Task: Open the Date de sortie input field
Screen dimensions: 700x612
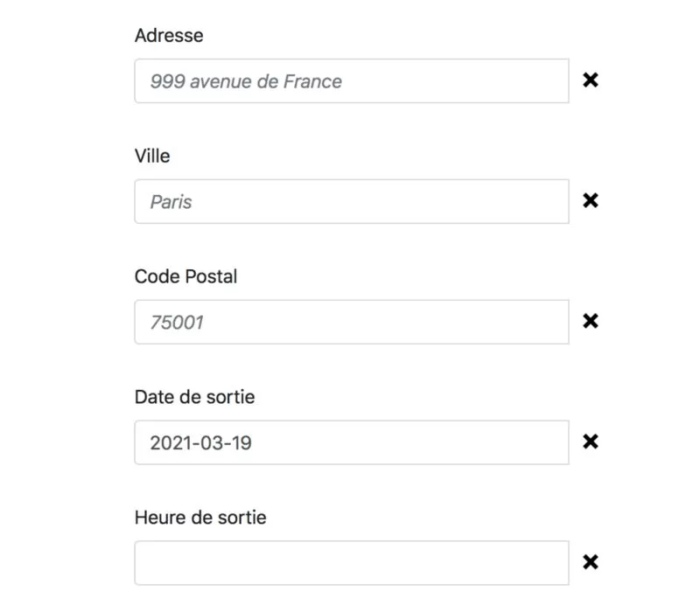Action: (x=352, y=442)
